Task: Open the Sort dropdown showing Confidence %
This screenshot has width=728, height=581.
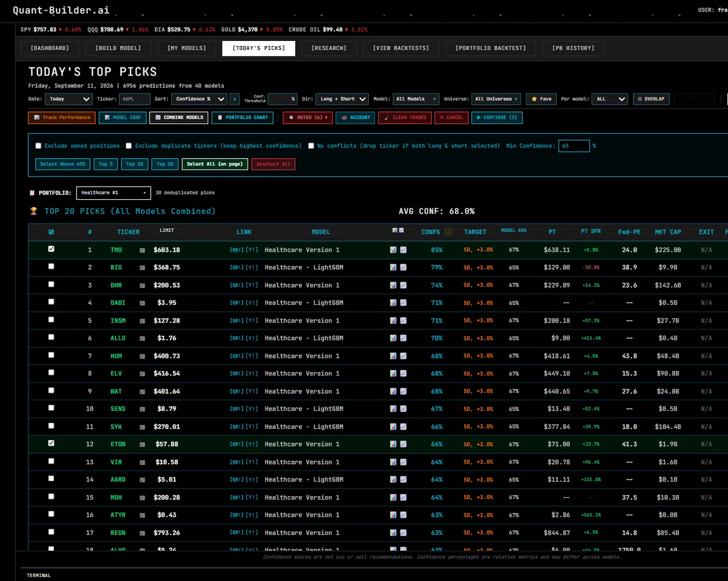Action: (199, 99)
